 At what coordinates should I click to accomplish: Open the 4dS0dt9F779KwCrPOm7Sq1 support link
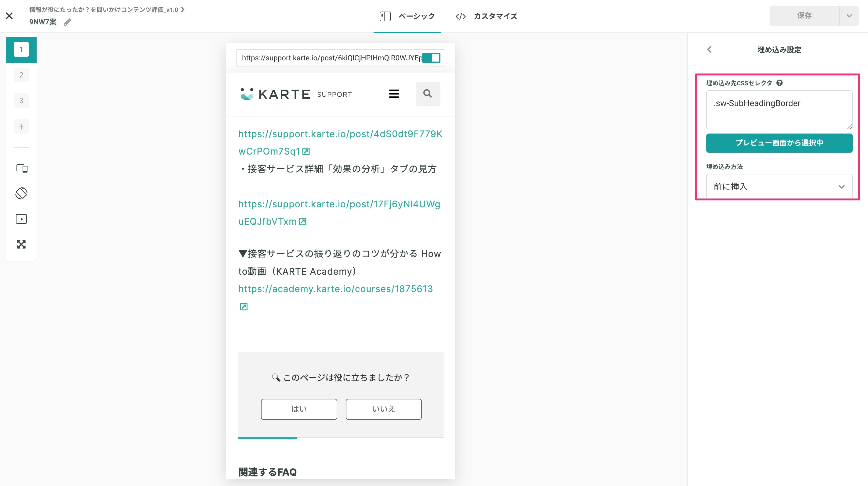[x=340, y=143]
